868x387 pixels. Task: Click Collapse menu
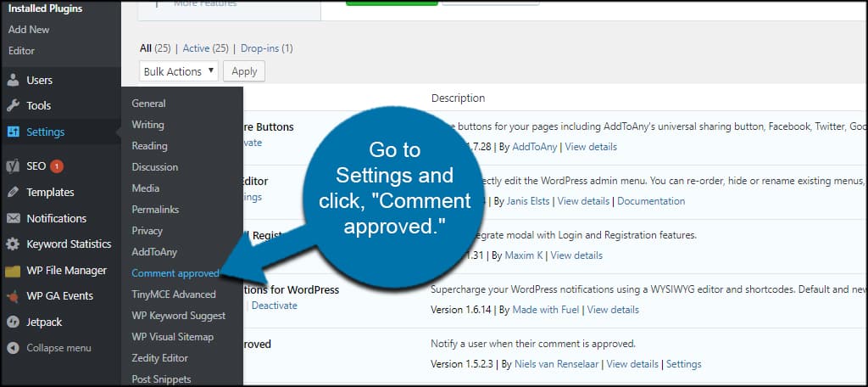tap(58, 348)
